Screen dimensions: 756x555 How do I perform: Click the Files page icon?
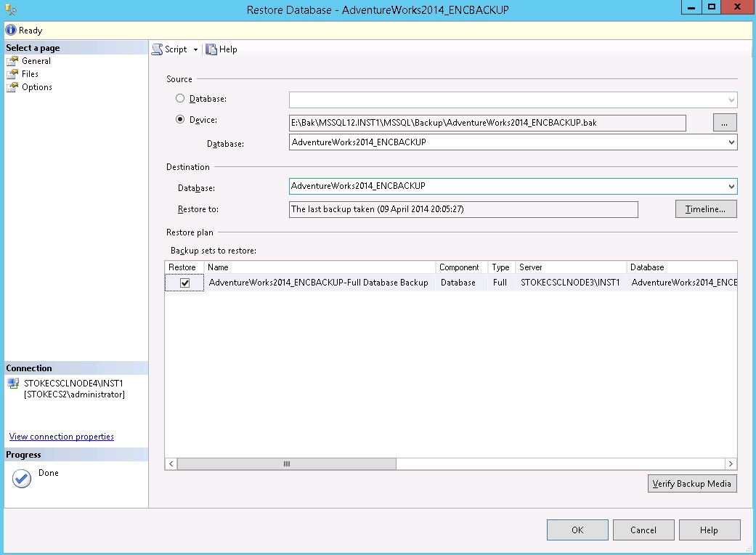(12, 74)
